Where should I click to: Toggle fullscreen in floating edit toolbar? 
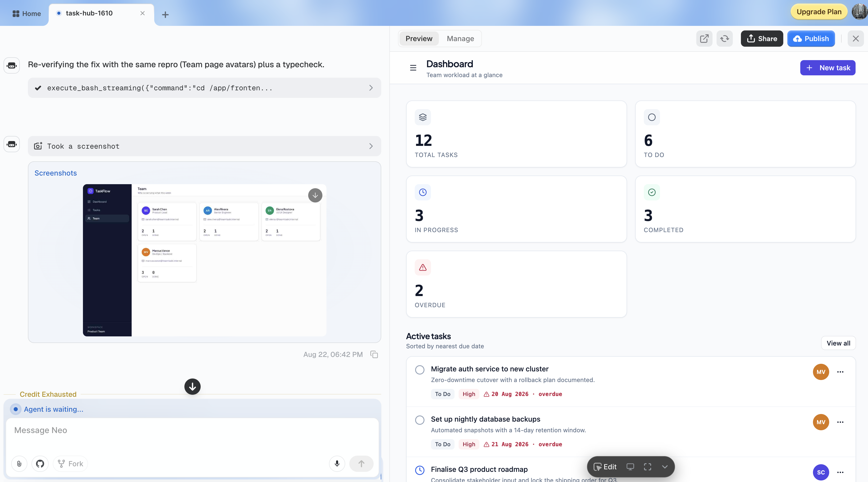pos(648,467)
